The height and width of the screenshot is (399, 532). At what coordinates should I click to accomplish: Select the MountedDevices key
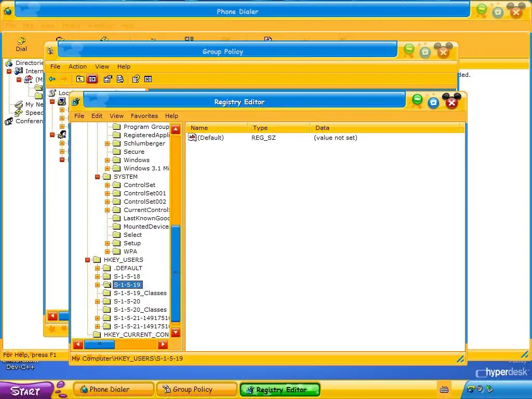tap(146, 227)
